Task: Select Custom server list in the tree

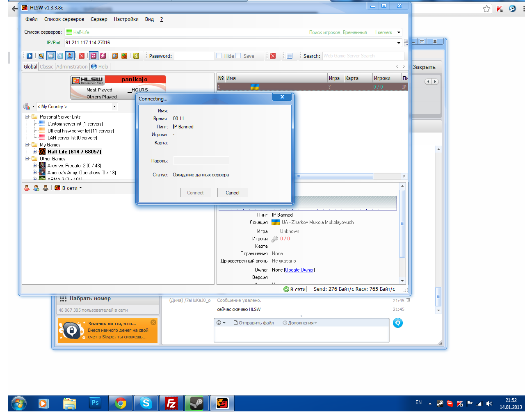Action: click(75, 124)
